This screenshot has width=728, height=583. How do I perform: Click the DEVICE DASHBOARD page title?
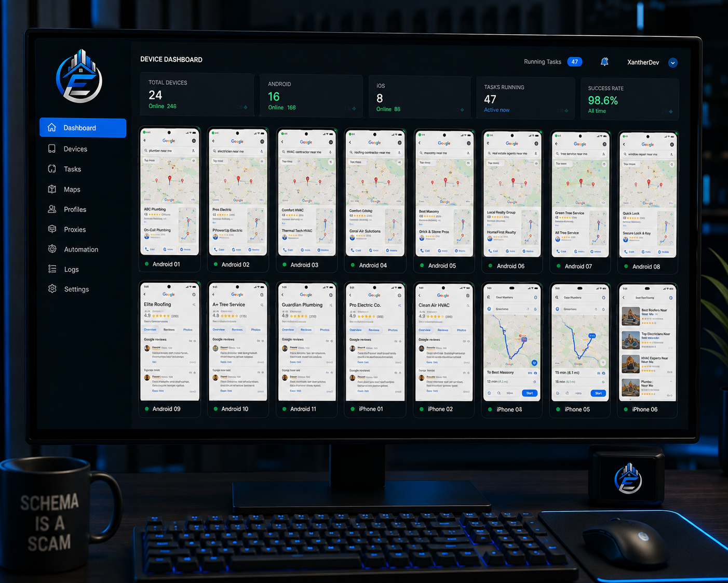[171, 60]
